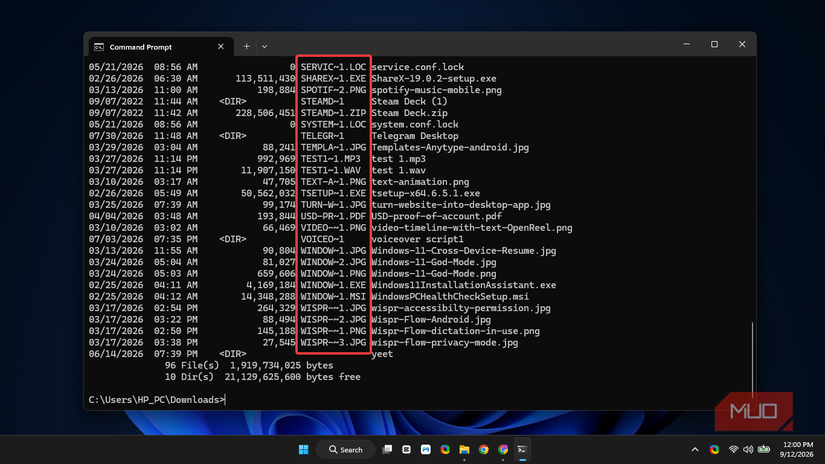This screenshot has height=464, width=825.
Task: Select the Command Prompt tab
Action: [x=160, y=47]
